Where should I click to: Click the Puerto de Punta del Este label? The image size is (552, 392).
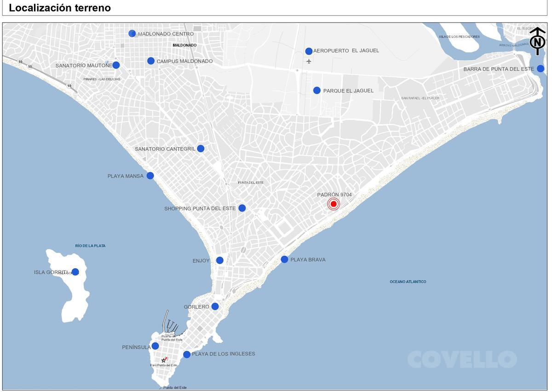(x=172, y=338)
